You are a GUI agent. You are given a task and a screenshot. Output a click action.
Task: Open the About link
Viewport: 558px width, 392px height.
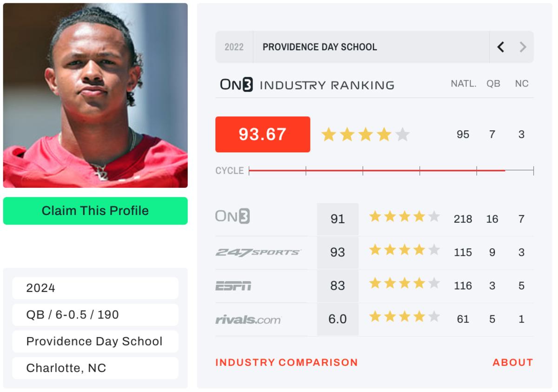coord(513,362)
